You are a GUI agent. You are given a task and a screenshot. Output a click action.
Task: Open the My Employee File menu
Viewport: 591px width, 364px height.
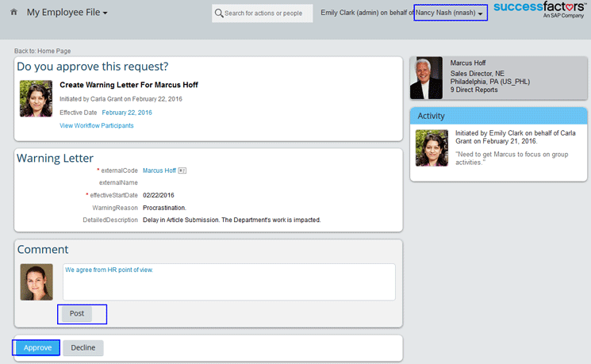pyautogui.click(x=67, y=13)
